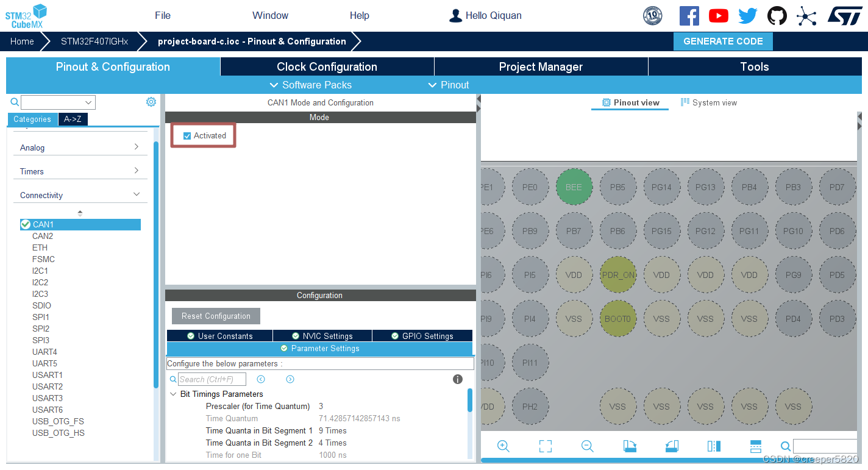The image size is (868, 470).
Task: Switch to System view
Action: click(x=708, y=102)
